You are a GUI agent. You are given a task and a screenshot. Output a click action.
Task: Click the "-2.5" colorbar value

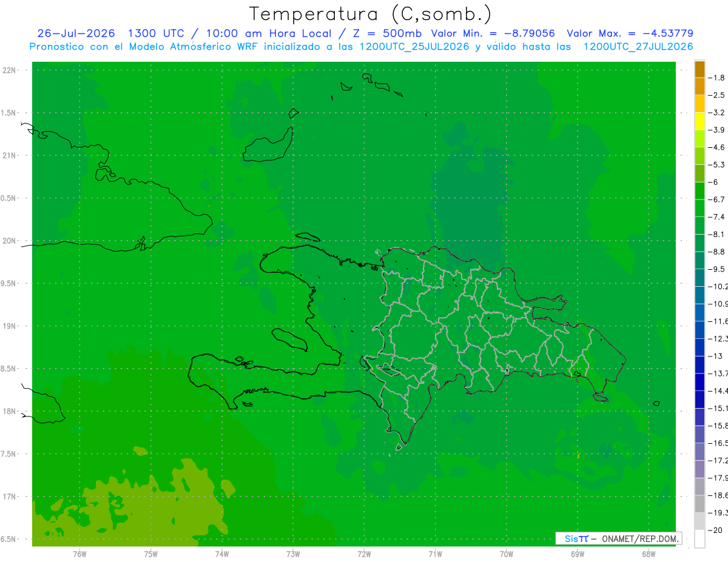[717, 95]
